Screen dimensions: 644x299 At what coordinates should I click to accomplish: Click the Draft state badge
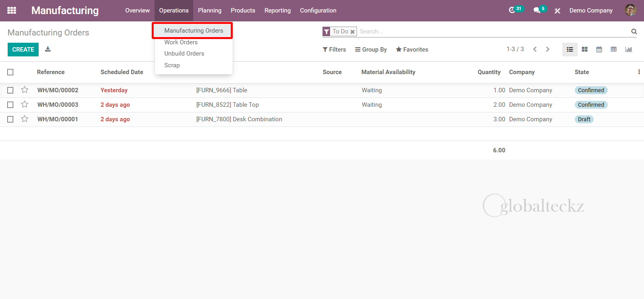pyautogui.click(x=584, y=119)
